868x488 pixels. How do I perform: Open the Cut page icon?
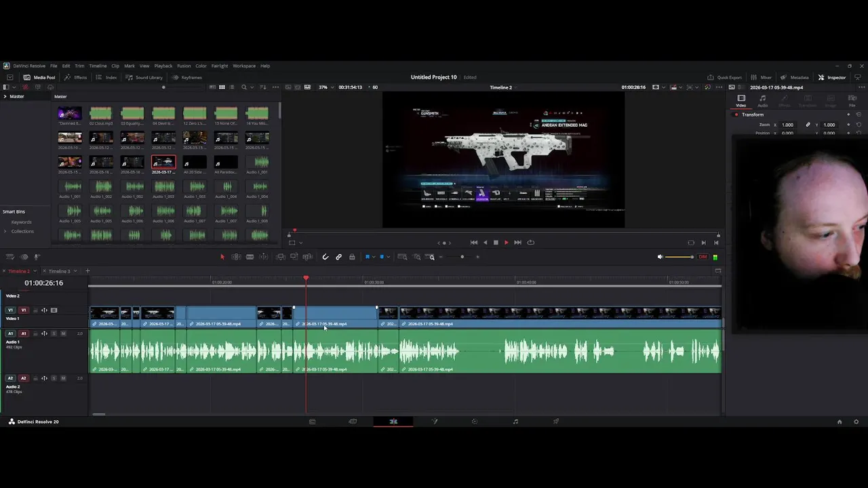point(353,422)
